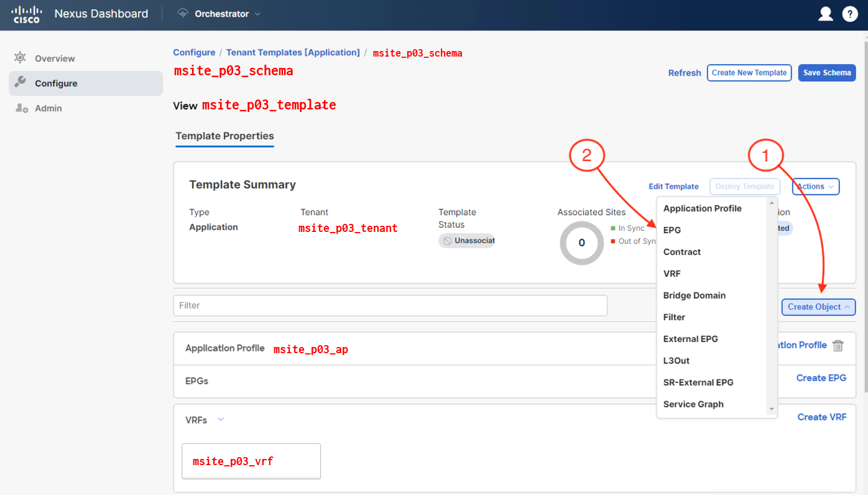Delete the Application Profile with trash icon

(x=838, y=346)
